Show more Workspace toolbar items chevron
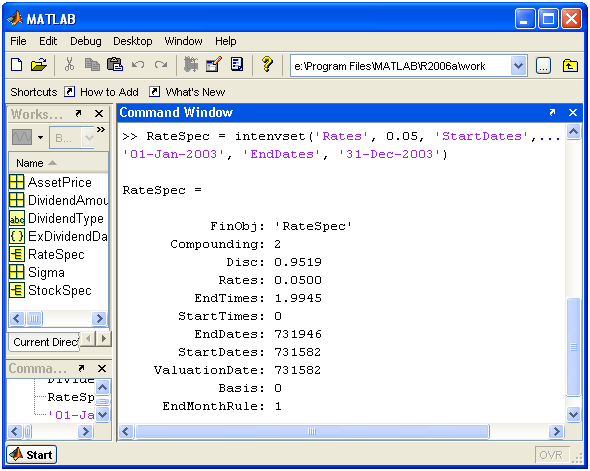 [x=100, y=130]
